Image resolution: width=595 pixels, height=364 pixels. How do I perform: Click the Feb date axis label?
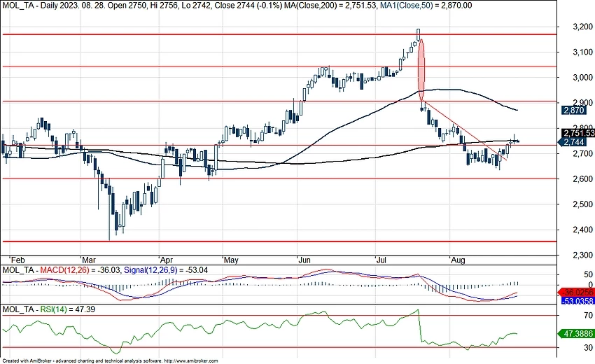(17, 260)
